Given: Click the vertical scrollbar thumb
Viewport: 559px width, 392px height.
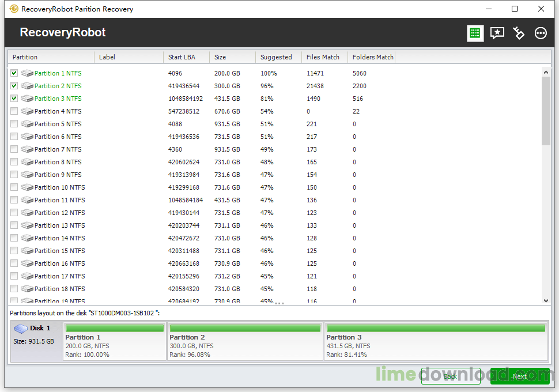Looking at the screenshot, I should [x=546, y=111].
